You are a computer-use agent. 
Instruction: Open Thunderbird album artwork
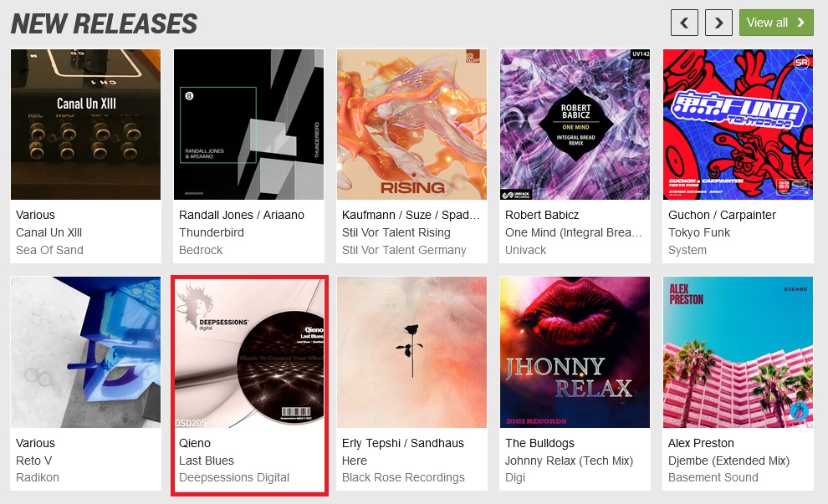tap(248, 125)
